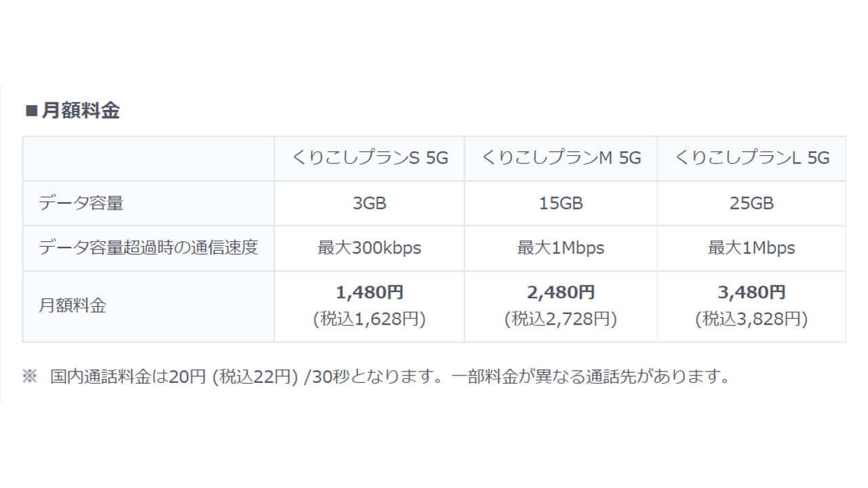Viewport: 868px width, 488px height.
Task: Click the 国内通話料金 footnote text
Action: click(x=389, y=377)
